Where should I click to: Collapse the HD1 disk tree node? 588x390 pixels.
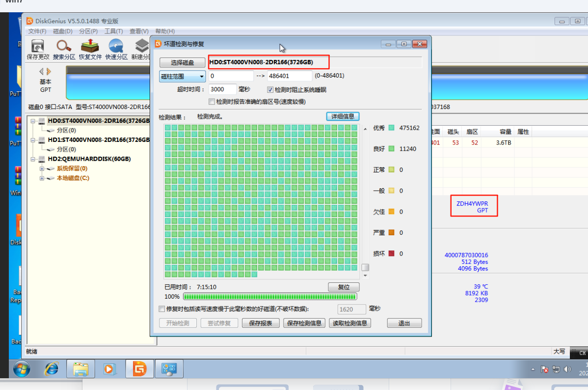point(33,140)
